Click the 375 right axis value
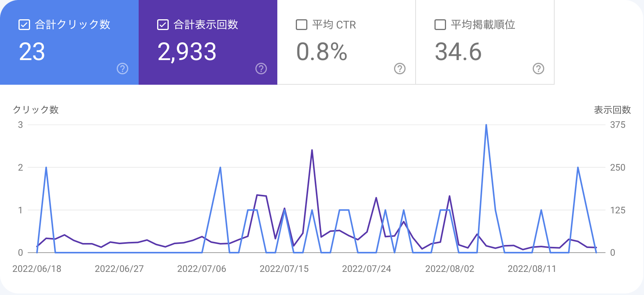The width and height of the screenshot is (644, 295). tap(618, 125)
